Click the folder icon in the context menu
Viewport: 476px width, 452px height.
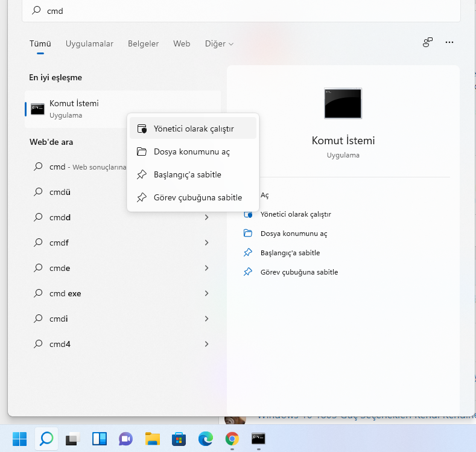(141, 151)
